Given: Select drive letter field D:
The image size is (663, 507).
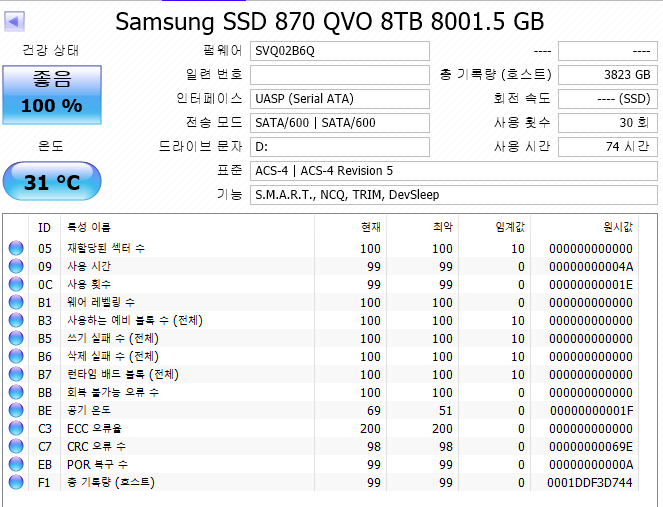Looking at the screenshot, I should tap(340, 147).
